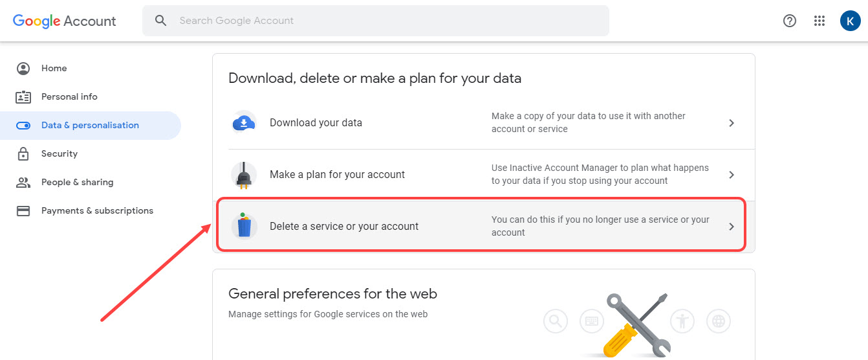This screenshot has width=868, height=360.
Task: Click 'Make a copy of your data' description
Action: pos(589,122)
